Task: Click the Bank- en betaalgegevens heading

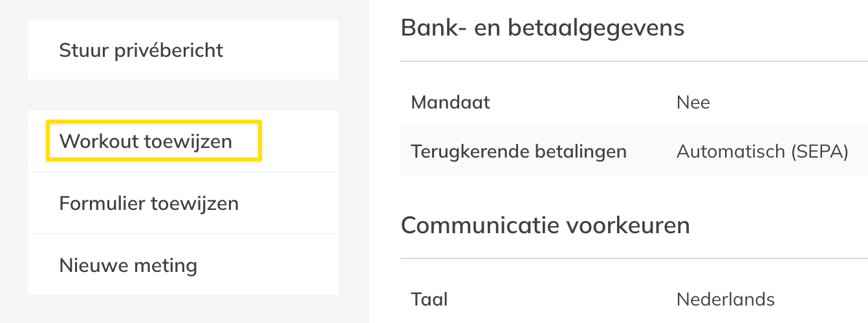Action: 542,28
